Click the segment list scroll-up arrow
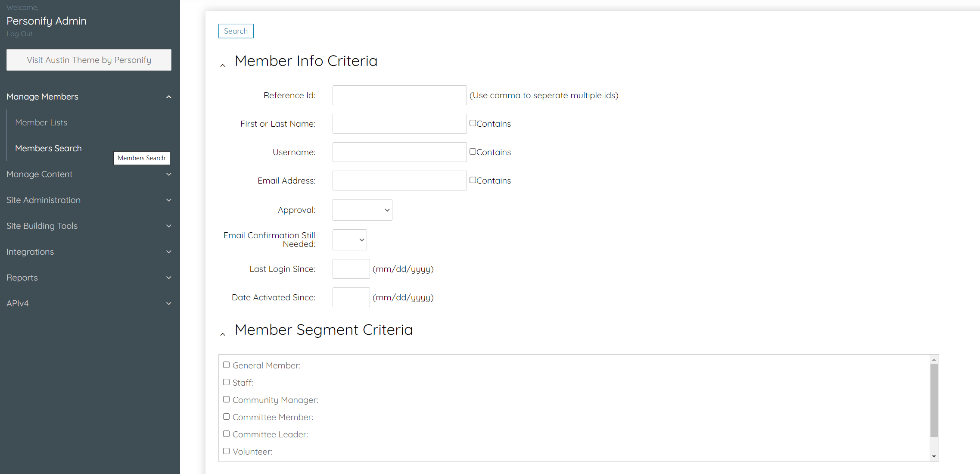 [934, 359]
